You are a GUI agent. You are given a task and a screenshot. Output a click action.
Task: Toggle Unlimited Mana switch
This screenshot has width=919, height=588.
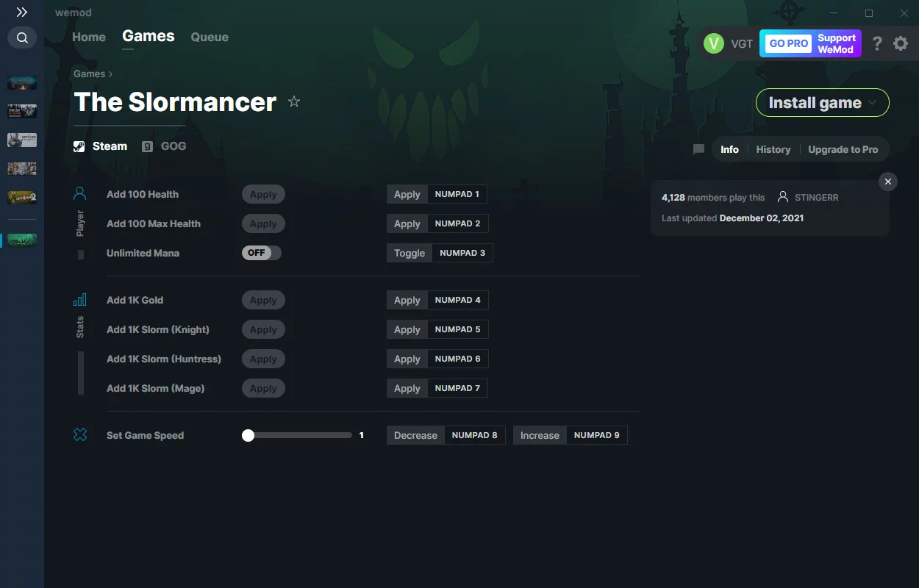coord(262,253)
